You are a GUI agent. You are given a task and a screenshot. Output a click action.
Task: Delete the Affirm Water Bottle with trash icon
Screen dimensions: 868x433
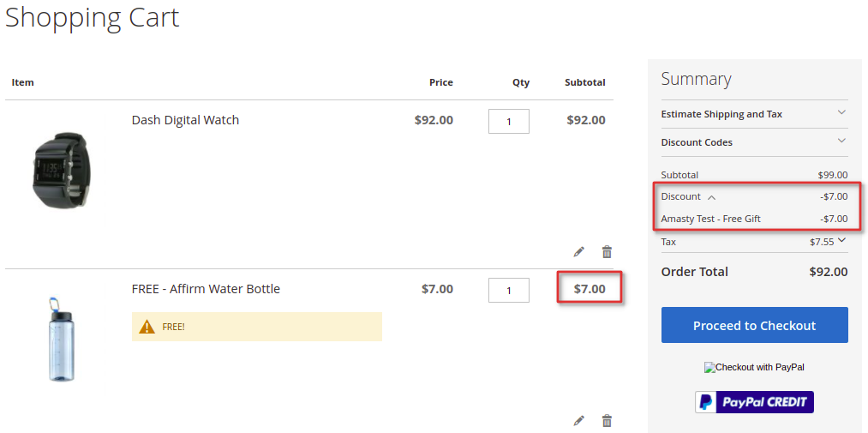click(607, 420)
